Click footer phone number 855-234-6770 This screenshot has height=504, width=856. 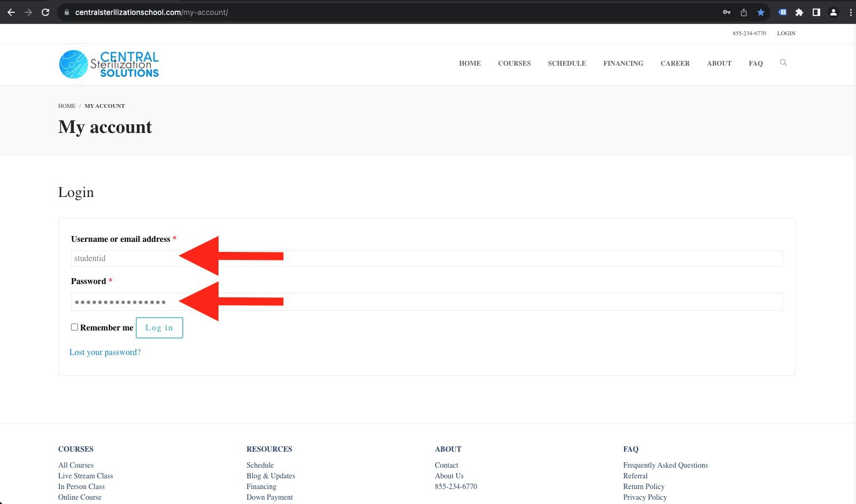point(456,486)
